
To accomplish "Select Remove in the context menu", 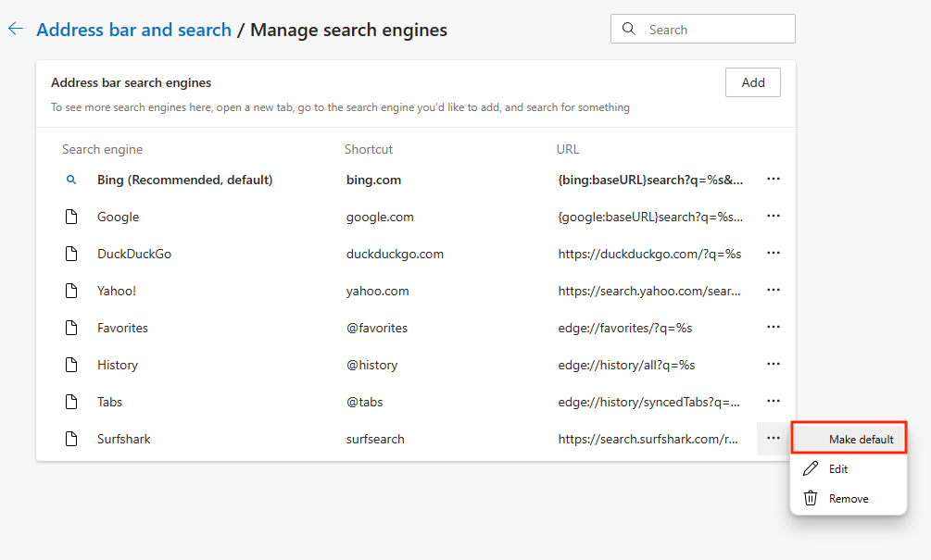I will [849, 499].
